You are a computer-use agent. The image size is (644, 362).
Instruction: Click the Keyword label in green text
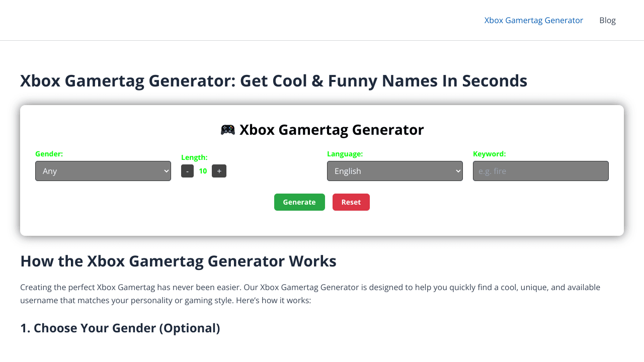[490, 154]
